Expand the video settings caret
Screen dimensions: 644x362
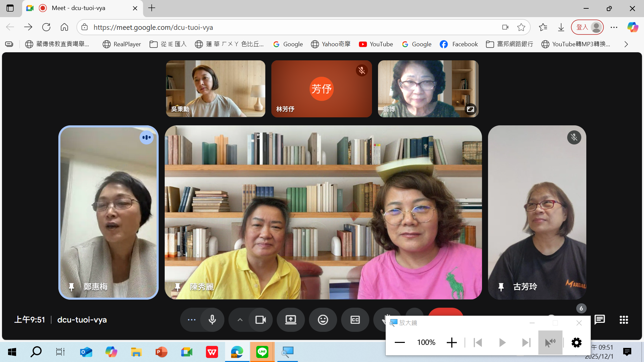(x=240, y=320)
